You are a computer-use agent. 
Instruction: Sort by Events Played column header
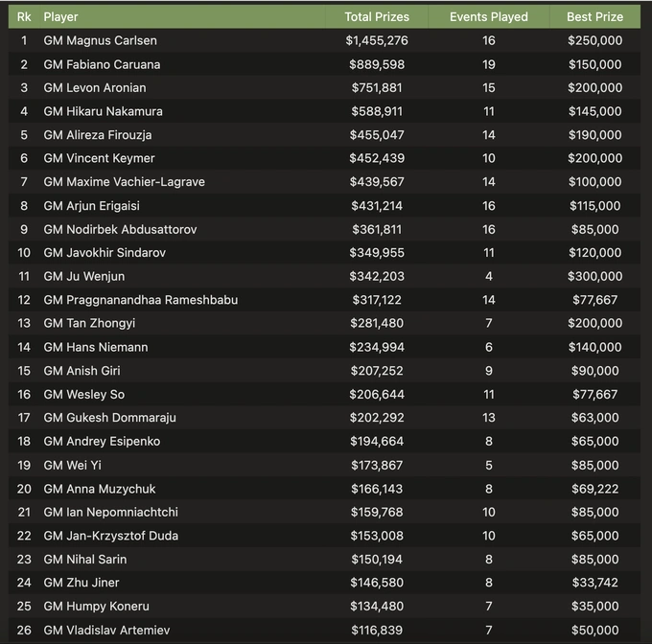[489, 16]
